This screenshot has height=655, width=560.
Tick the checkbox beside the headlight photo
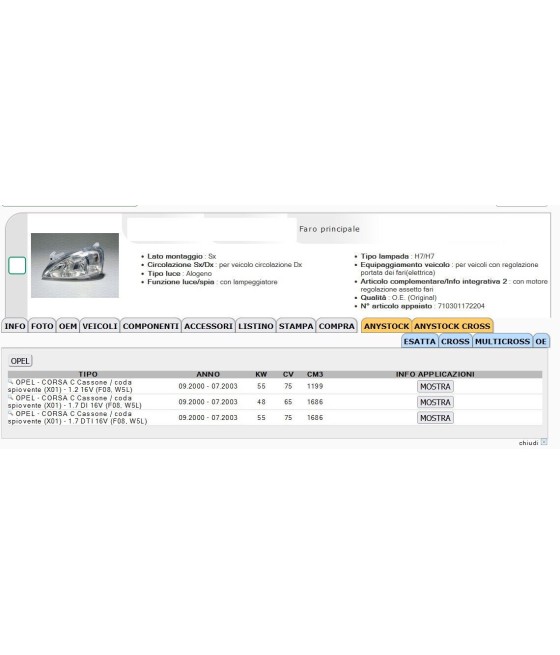[x=17, y=266]
